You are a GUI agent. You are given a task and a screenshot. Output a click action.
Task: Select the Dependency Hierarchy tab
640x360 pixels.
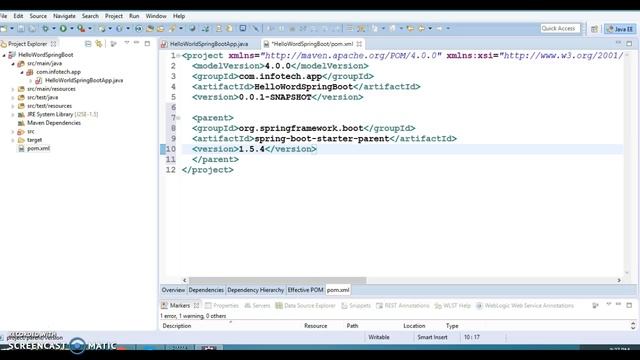point(256,290)
